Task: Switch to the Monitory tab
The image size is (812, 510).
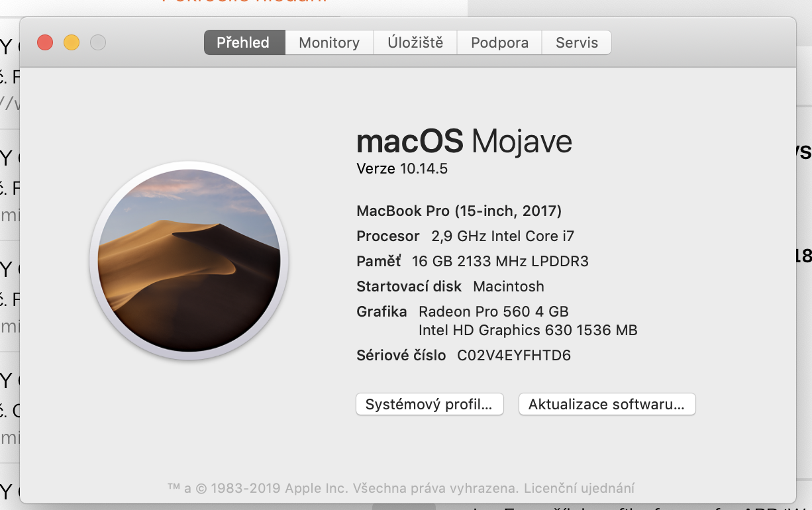Action: click(x=329, y=42)
